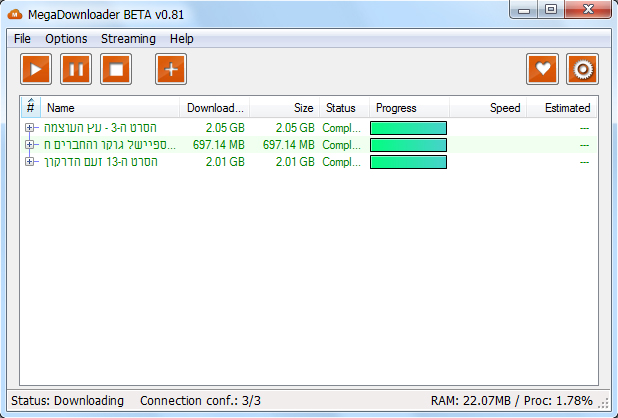Click the downloaded value 697.14 MB
The image size is (618, 418).
click(219, 145)
